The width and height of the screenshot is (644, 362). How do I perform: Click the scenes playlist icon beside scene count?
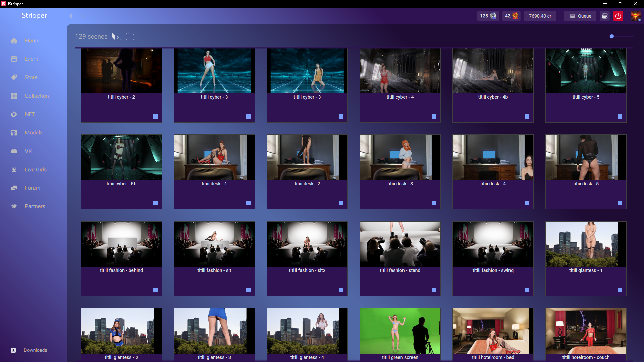(117, 36)
